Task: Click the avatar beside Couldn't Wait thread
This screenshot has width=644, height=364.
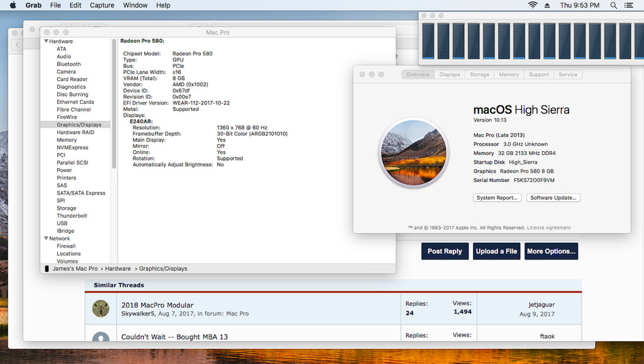Action: click(x=101, y=336)
